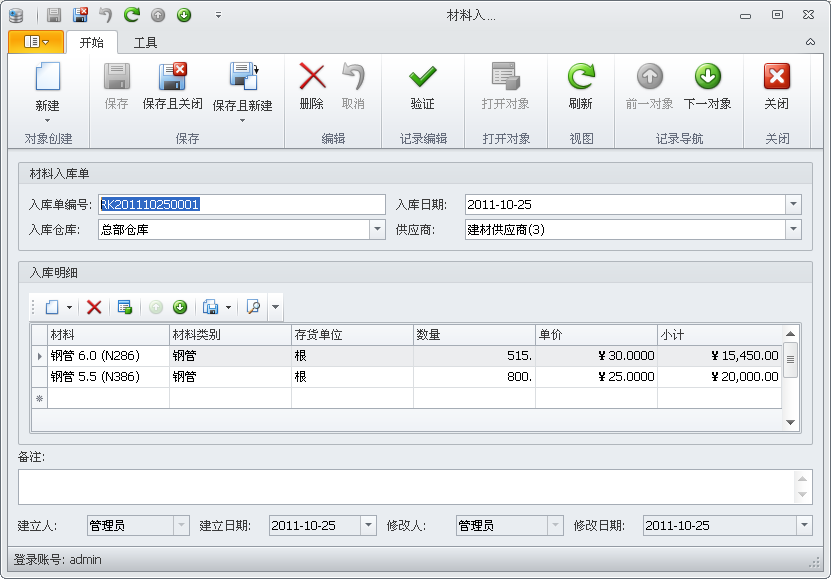The image size is (831, 579).
Task: Click price cell ¥25.0000
Action: coord(596,377)
